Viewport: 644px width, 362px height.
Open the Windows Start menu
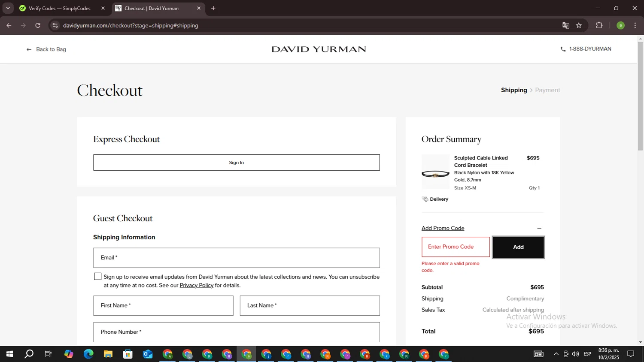pos(9,354)
